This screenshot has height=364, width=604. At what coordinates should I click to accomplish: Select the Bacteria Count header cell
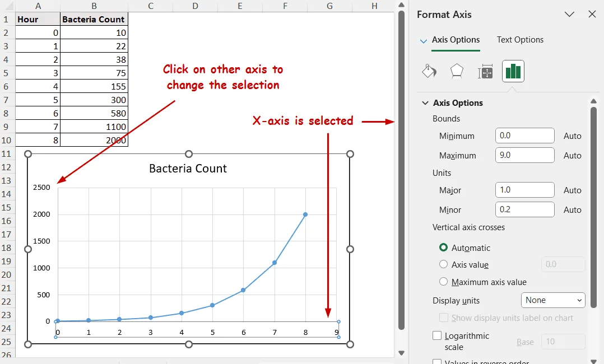94,19
